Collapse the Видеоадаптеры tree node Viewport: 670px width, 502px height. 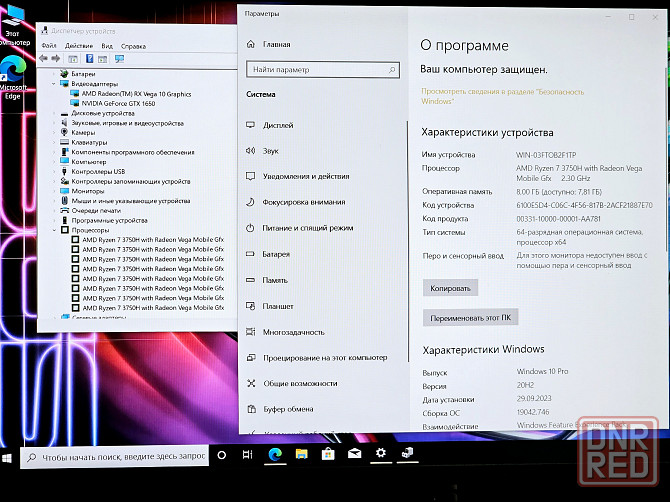pos(54,84)
